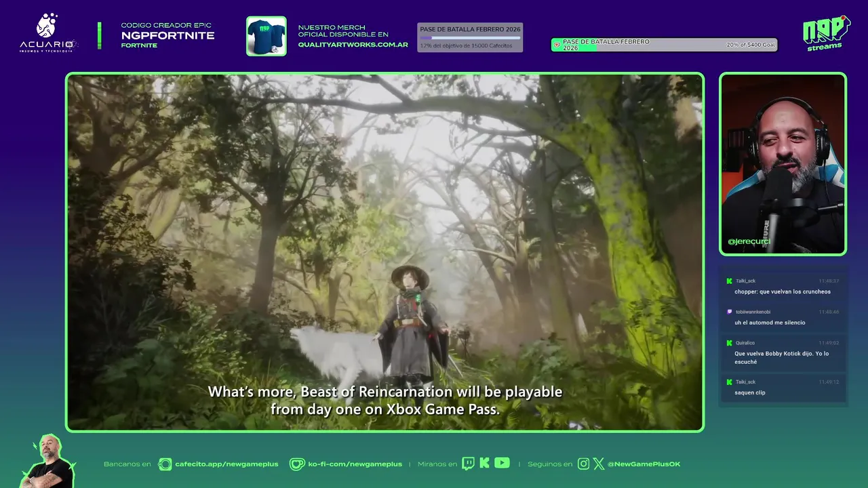Click the Cafecito cup icon

pyautogui.click(x=165, y=464)
